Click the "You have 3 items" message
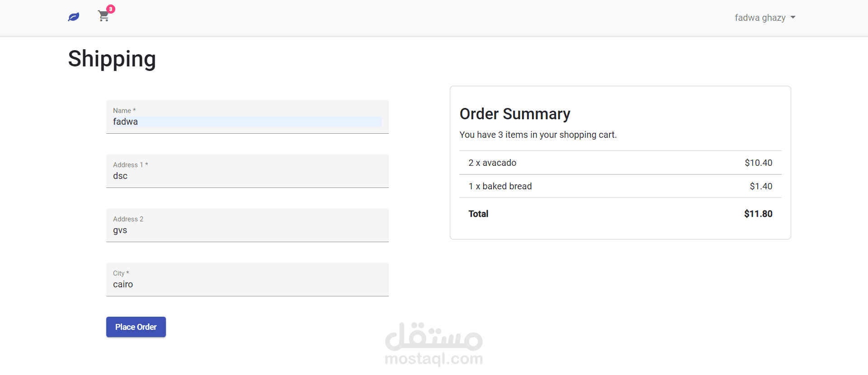868x375 pixels. (538, 135)
